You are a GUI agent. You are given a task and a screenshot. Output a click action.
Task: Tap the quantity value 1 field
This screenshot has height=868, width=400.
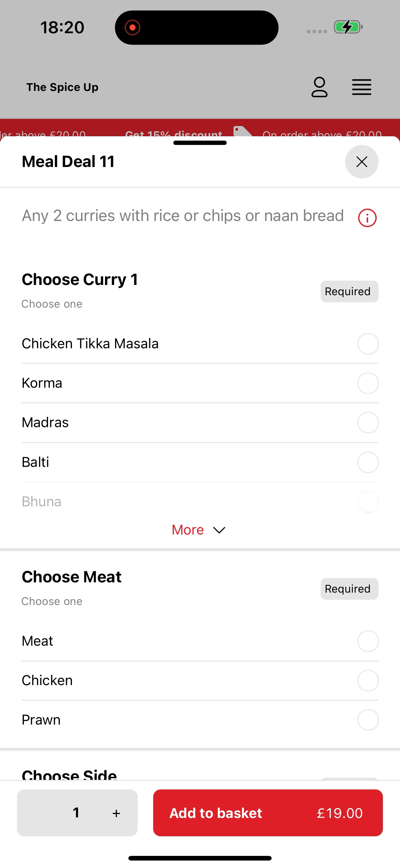coord(76,813)
